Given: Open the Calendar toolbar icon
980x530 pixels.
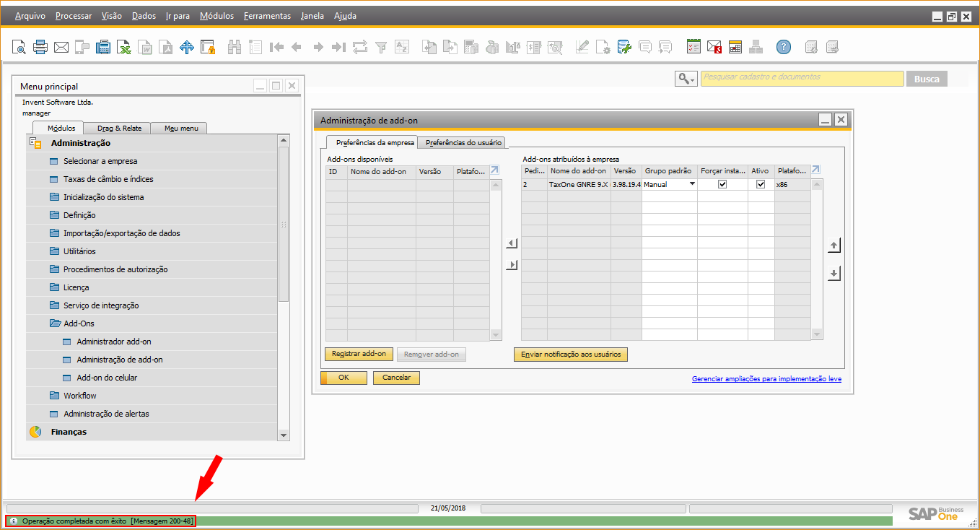Looking at the screenshot, I should (x=735, y=48).
